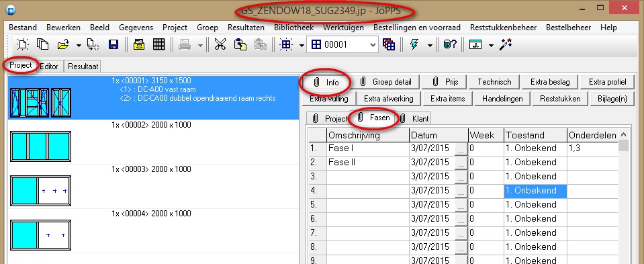Click the Extra items button
Viewport: 644px width, 264px height.
click(448, 99)
